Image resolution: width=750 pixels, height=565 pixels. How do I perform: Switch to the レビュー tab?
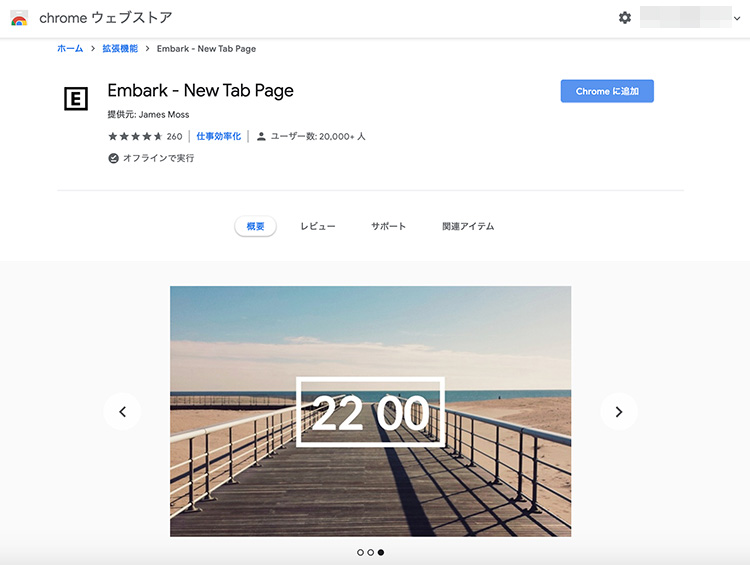[x=318, y=226]
